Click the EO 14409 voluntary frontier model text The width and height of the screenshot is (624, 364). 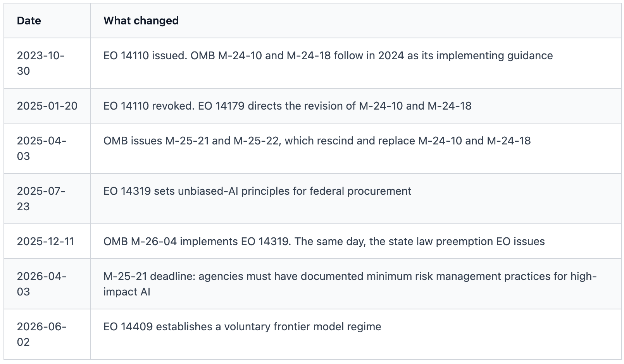coord(242,326)
